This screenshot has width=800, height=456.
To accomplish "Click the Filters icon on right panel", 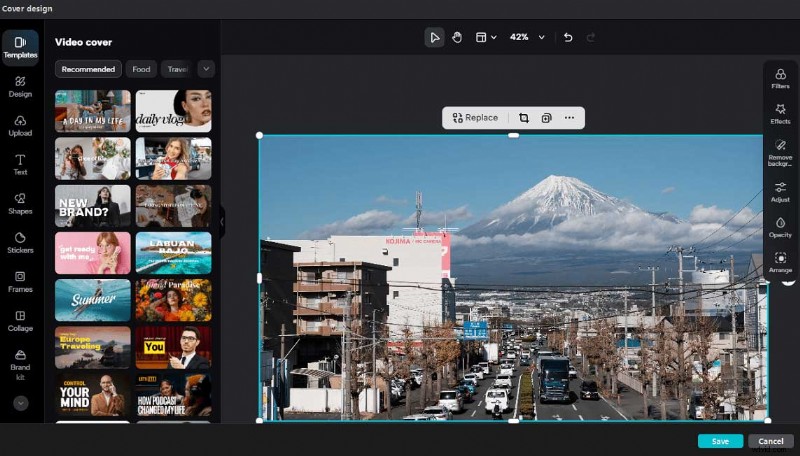I will click(780, 79).
